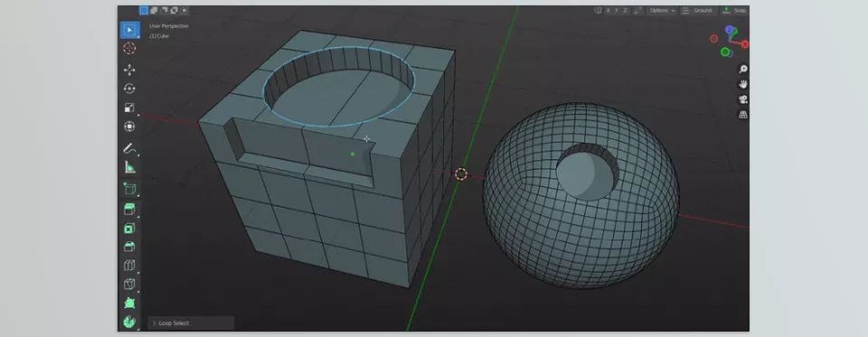The height and width of the screenshot is (337, 868).
Task: Click the negative X red gizmo circle
Action: click(x=713, y=39)
